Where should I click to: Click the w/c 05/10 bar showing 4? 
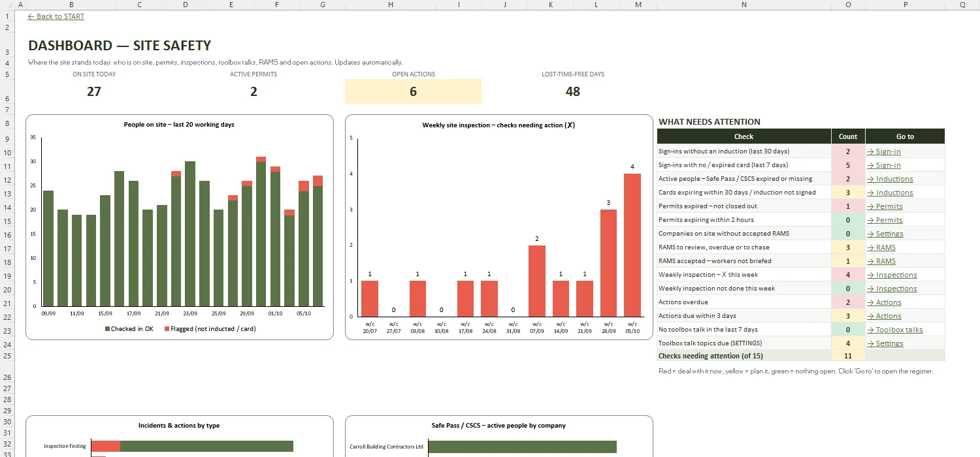pos(632,245)
